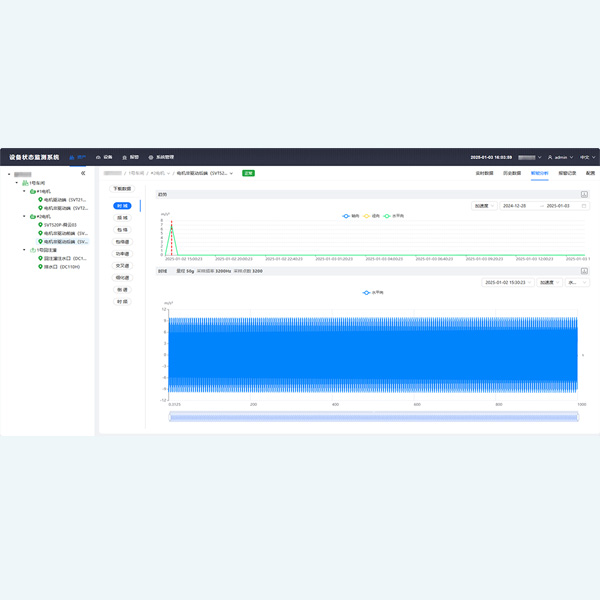The image size is (600, 600).
Task: Open 系统管理 gear icon in top nav
Action: pos(151,157)
